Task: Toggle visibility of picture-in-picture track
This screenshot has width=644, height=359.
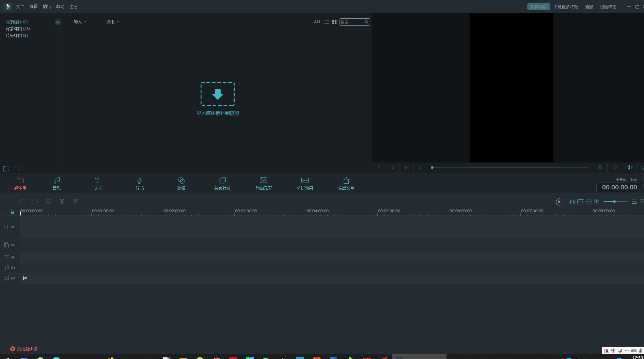Action: 13,245
